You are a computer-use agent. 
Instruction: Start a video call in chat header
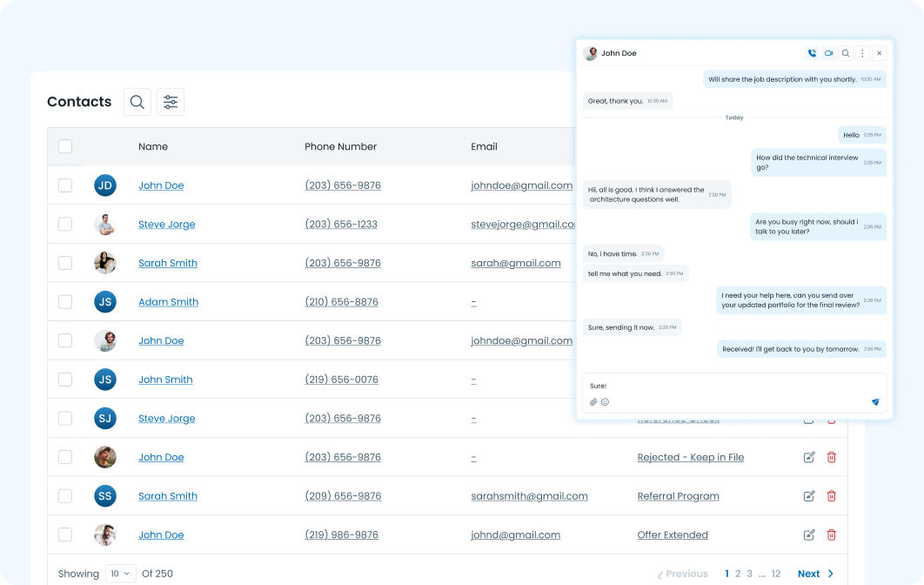828,53
